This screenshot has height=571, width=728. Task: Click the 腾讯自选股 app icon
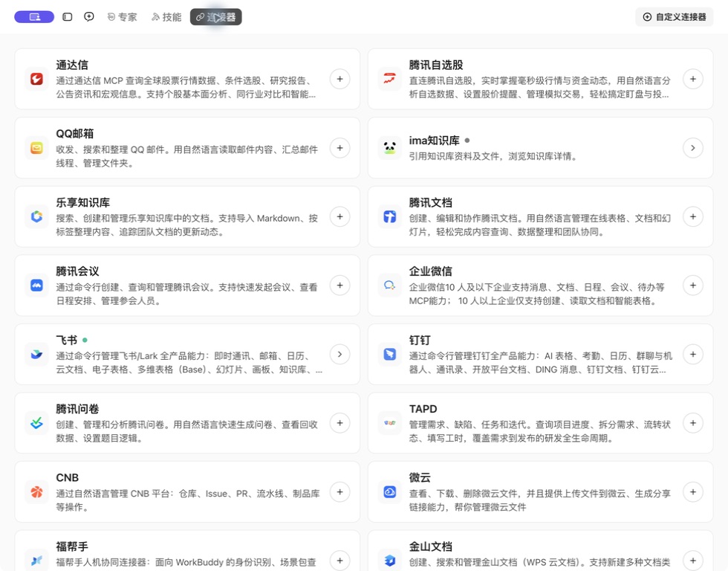389,79
